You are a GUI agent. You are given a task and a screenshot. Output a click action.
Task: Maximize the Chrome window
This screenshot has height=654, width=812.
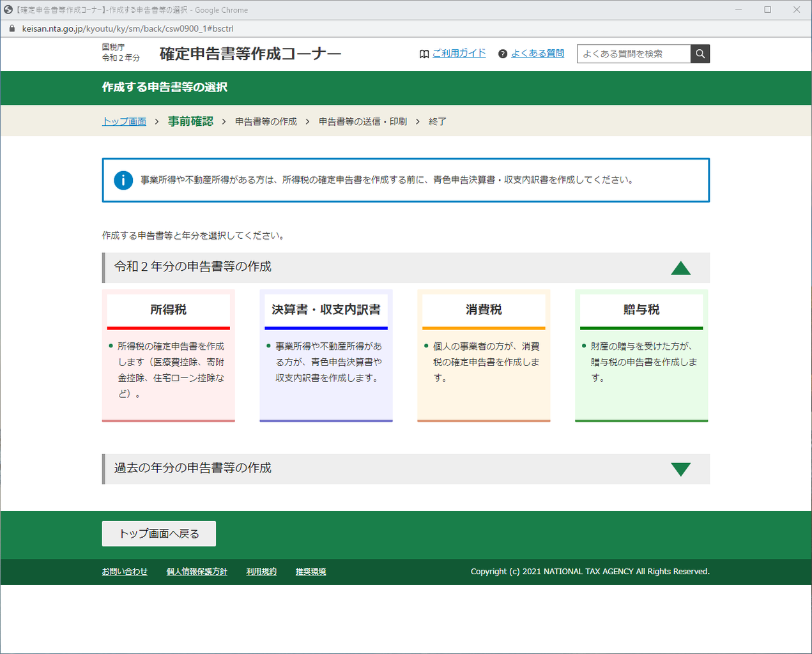[x=767, y=10]
